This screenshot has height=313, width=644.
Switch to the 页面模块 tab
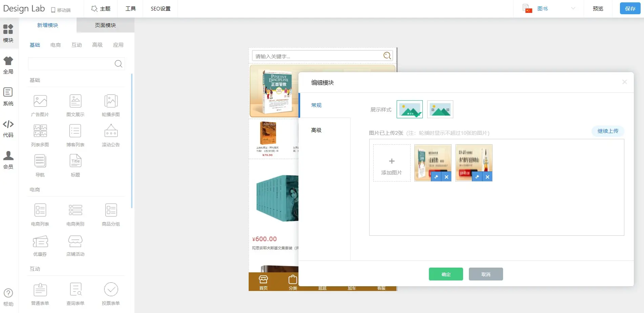105,25
